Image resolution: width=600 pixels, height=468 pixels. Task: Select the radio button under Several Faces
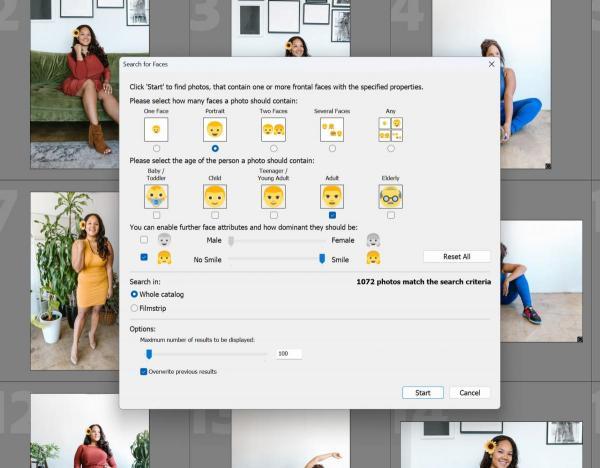[332, 148]
